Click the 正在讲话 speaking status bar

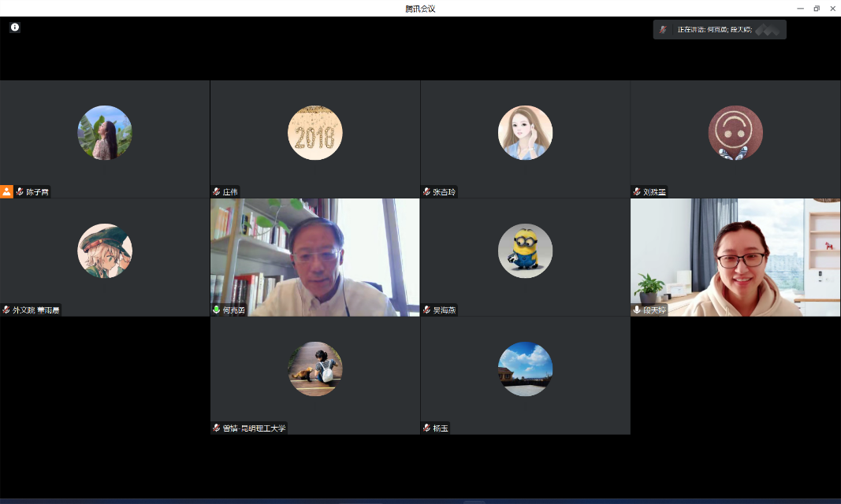click(x=720, y=30)
